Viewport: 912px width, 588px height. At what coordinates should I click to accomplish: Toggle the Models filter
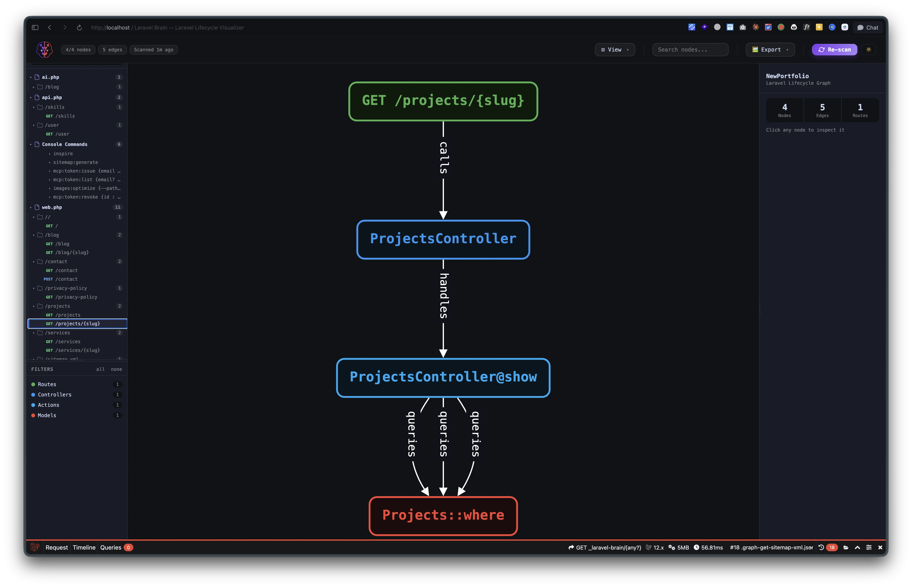point(76,415)
